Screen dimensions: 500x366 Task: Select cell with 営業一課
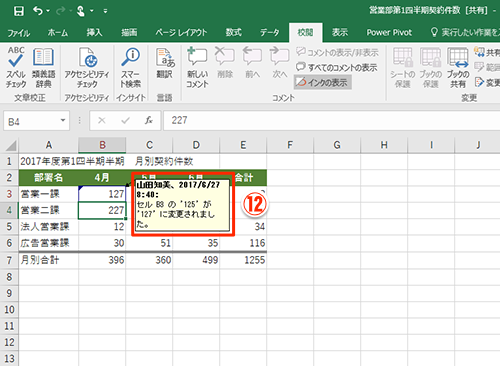[x=49, y=194]
